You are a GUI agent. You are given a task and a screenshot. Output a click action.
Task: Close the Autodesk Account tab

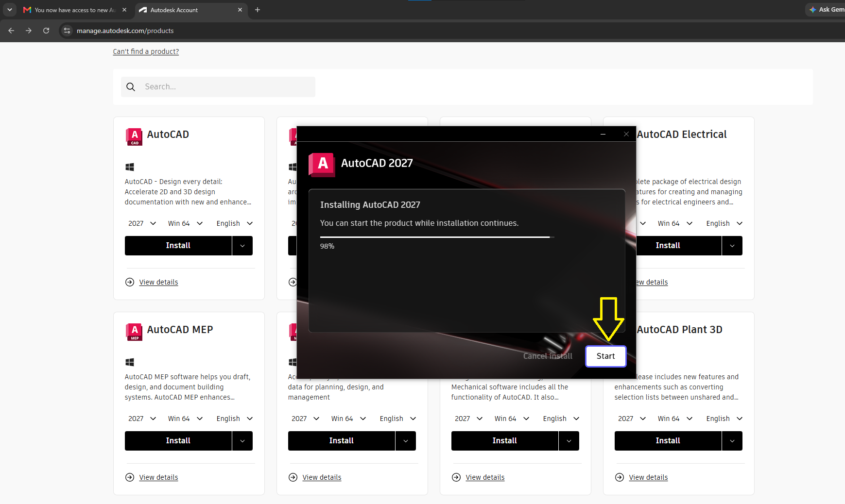click(x=240, y=10)
